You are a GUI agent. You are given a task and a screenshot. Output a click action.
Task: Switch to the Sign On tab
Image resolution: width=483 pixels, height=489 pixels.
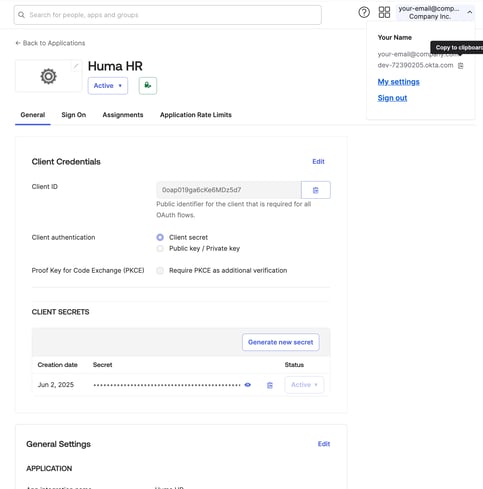[74, 115]
